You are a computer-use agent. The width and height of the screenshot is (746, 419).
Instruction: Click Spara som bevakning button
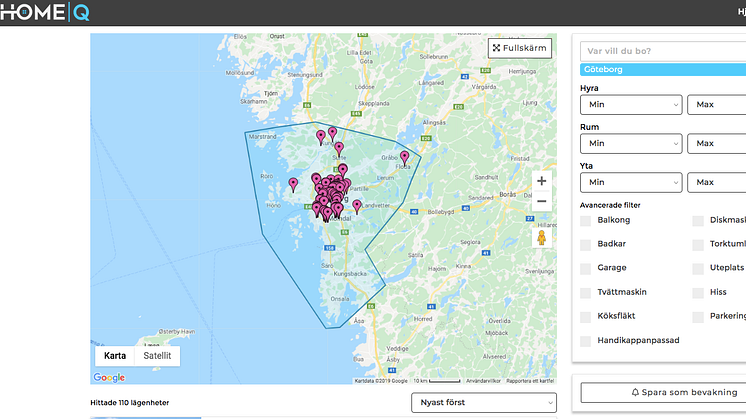click(663, 392)
